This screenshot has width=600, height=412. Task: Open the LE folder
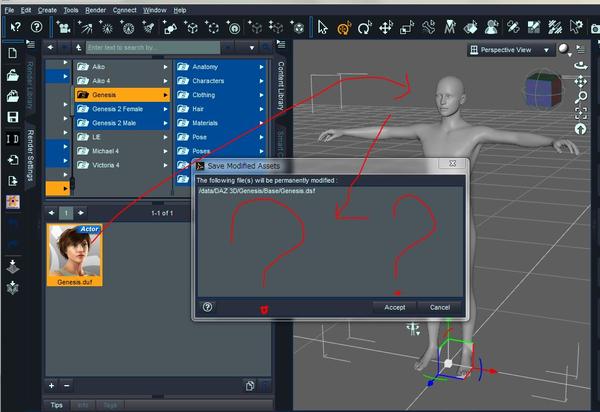[122, 137]
